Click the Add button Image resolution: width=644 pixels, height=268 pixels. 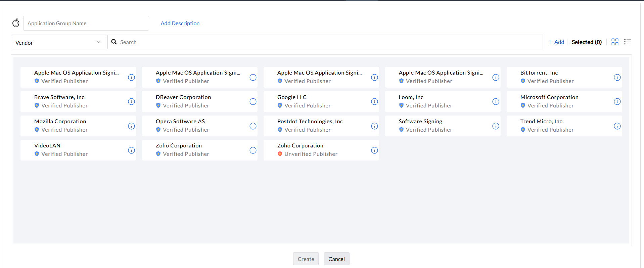[556, 42]
